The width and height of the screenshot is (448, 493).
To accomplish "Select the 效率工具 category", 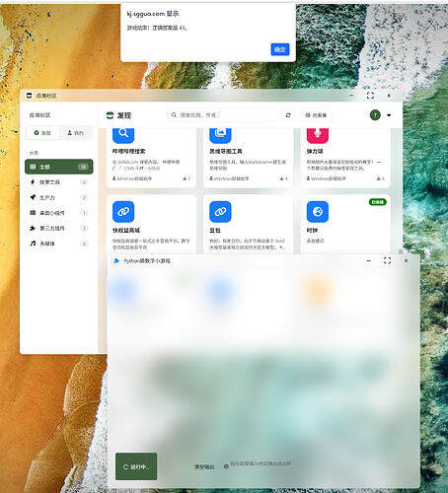I will pyautogui.click(x=59, y=182).
